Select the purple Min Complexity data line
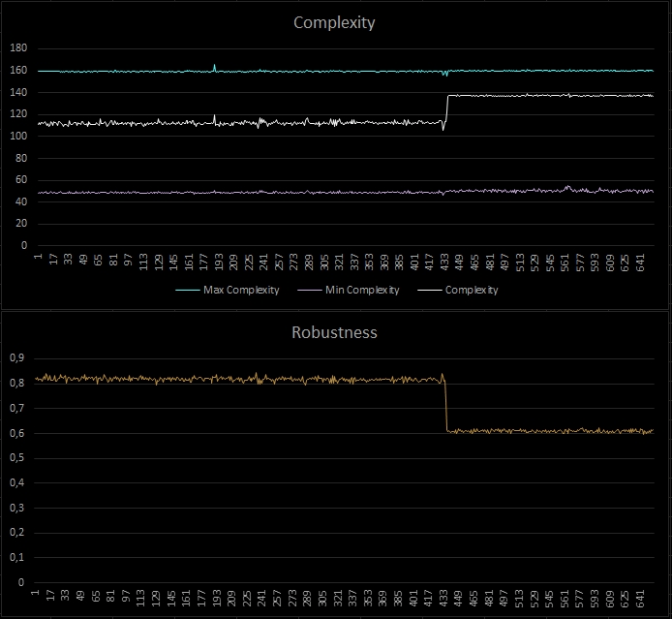Viewport: 672px width, 619px height. 290,192
